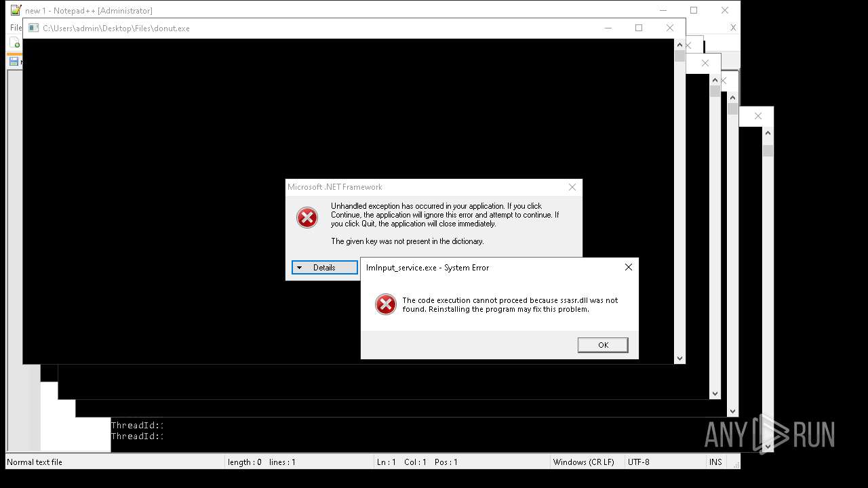The image size is (868, 488).
Task: Click the Notepad++ app icon in its title bar
Action: coord(16,10)
